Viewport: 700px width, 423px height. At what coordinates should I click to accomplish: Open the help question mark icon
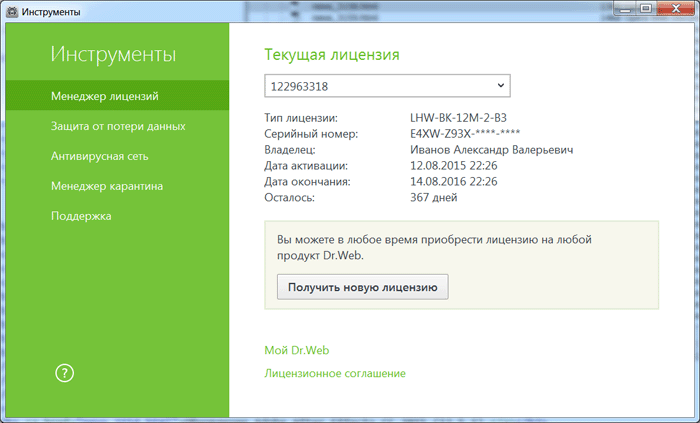(64, 373)
